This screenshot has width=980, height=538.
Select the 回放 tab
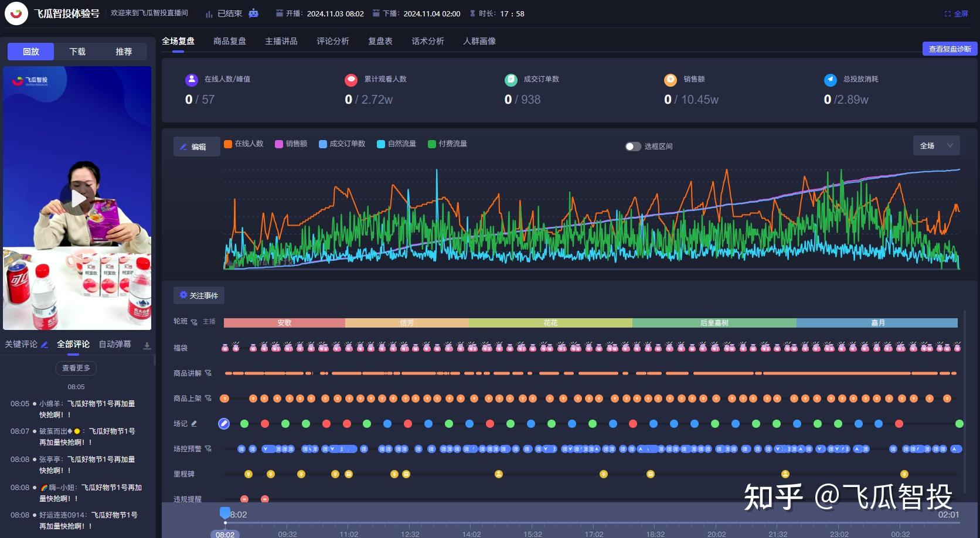pyautogui.click(x=31, y=52)
